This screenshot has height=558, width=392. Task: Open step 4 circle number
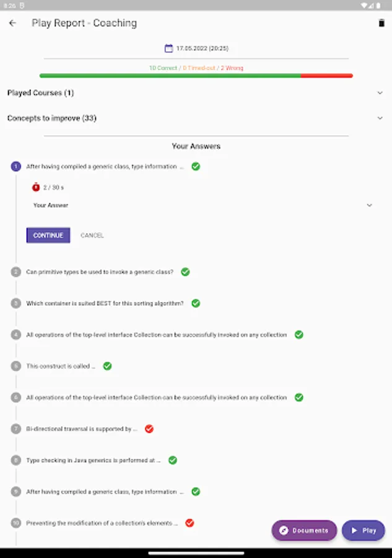16,335
